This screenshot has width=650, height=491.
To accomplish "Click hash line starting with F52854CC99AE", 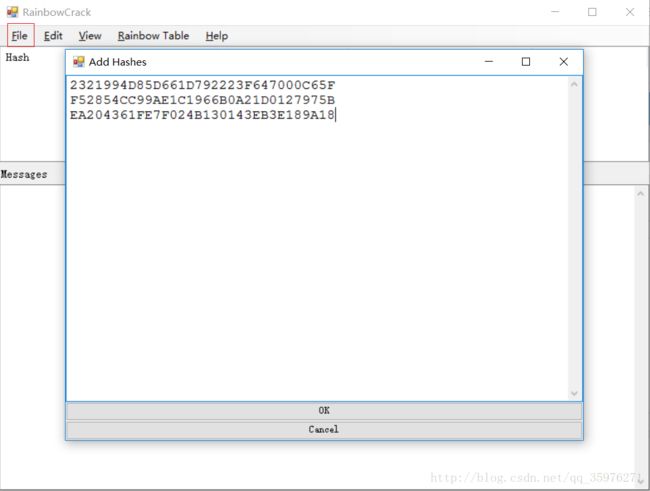I will [202, 100].
